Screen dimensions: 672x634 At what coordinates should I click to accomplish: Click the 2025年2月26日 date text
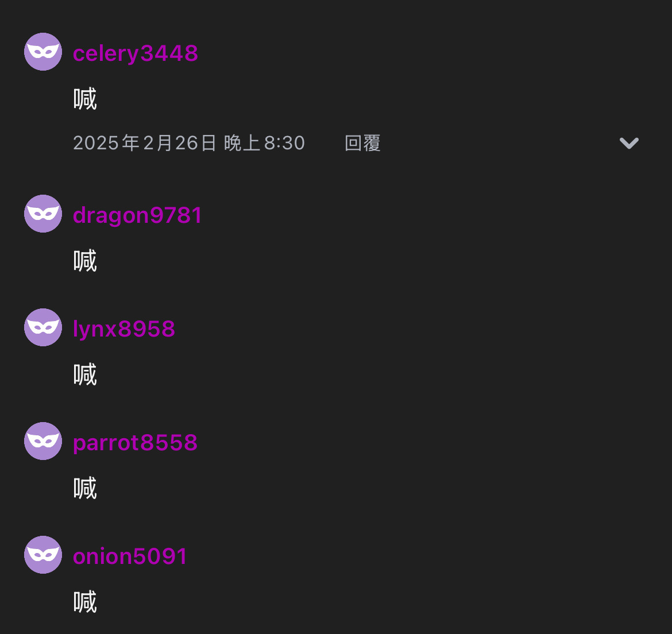coord(145,143)
